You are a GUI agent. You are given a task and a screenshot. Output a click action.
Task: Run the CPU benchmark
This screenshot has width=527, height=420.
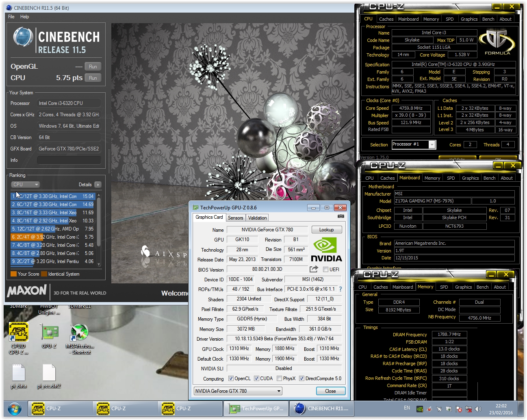(93, 78)
